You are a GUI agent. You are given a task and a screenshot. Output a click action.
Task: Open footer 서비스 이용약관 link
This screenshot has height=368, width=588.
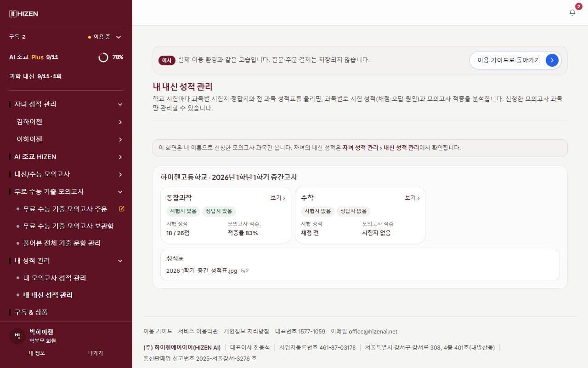click(x=198, y=331)
